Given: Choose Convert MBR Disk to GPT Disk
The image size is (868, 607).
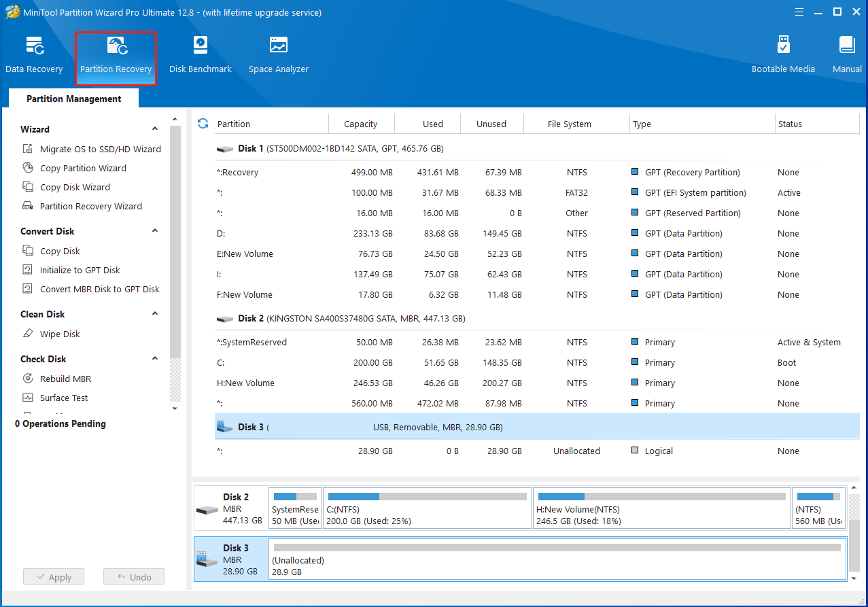Looking at the screenshot, I should [91, 289].
